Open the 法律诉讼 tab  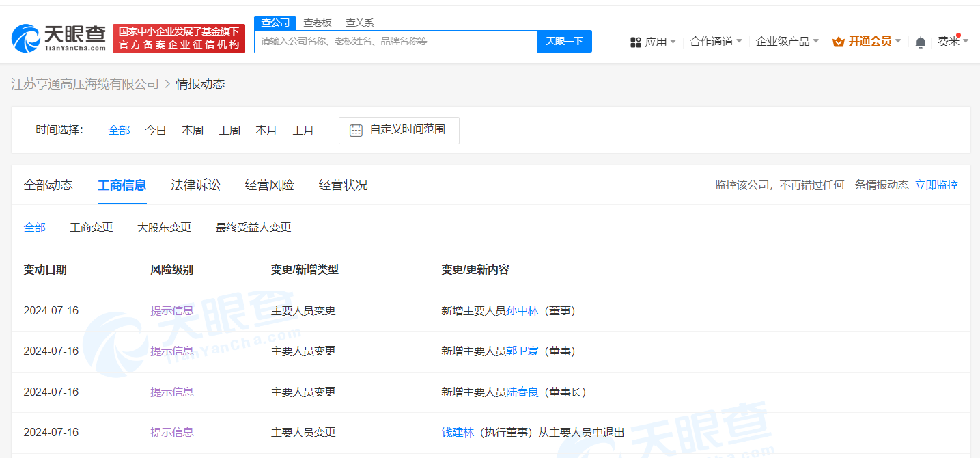(x=195, y=185)
